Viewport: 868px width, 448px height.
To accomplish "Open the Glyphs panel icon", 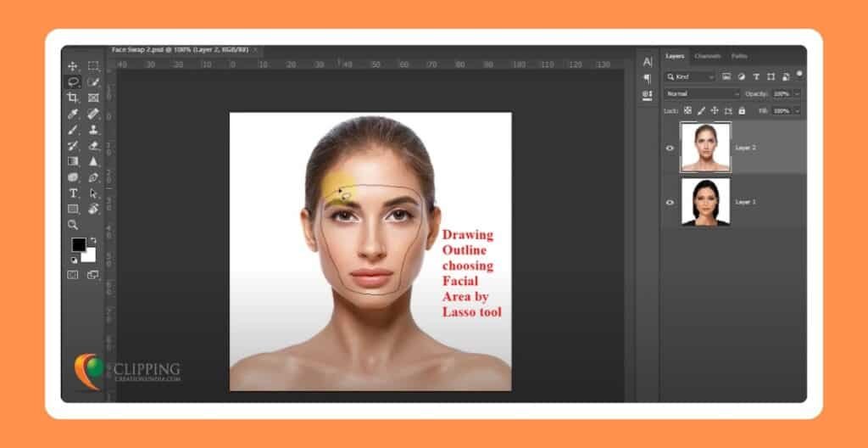I will (x=647, y=95).
